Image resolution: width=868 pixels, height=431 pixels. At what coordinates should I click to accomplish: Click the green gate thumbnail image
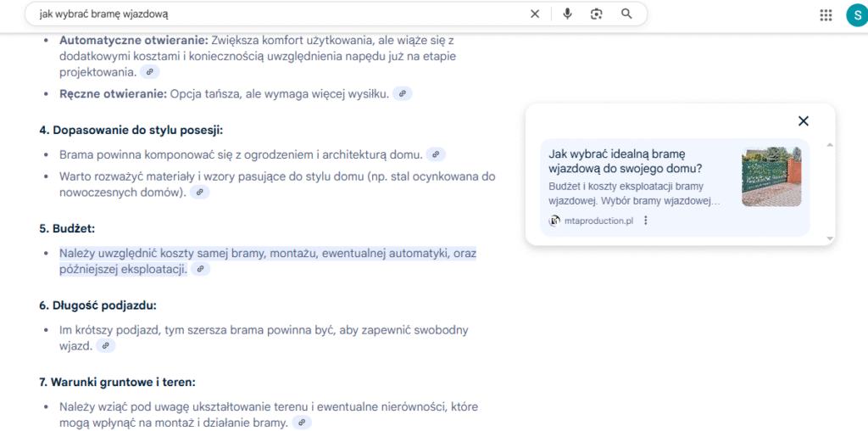click(771, 177)
